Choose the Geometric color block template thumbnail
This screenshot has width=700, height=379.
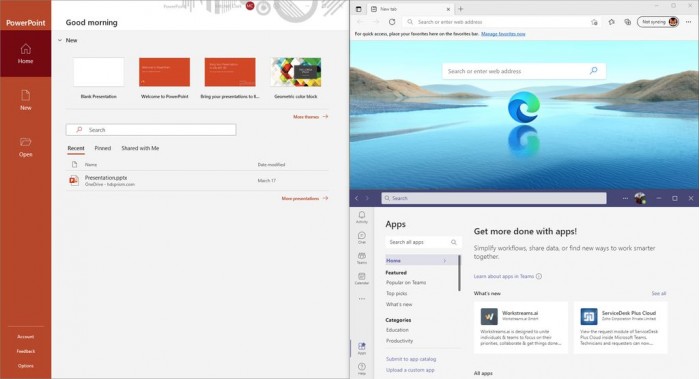296,72
